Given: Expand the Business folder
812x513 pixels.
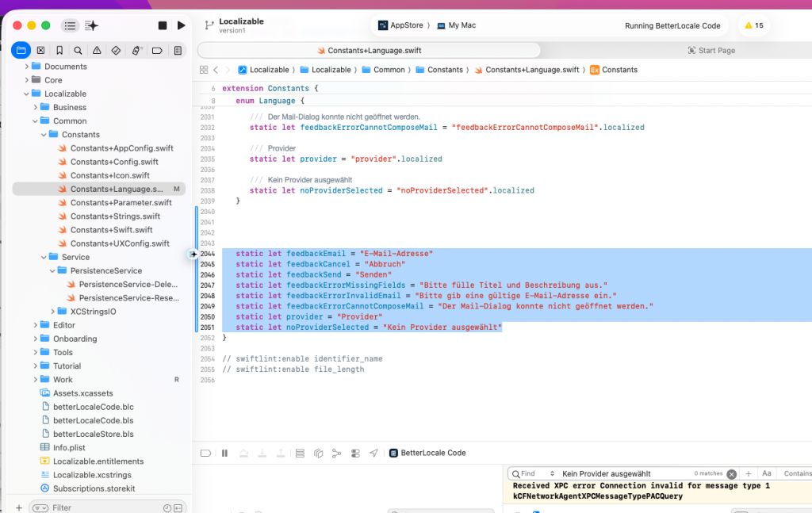Looking at the screenshot, I should [36, 107].
